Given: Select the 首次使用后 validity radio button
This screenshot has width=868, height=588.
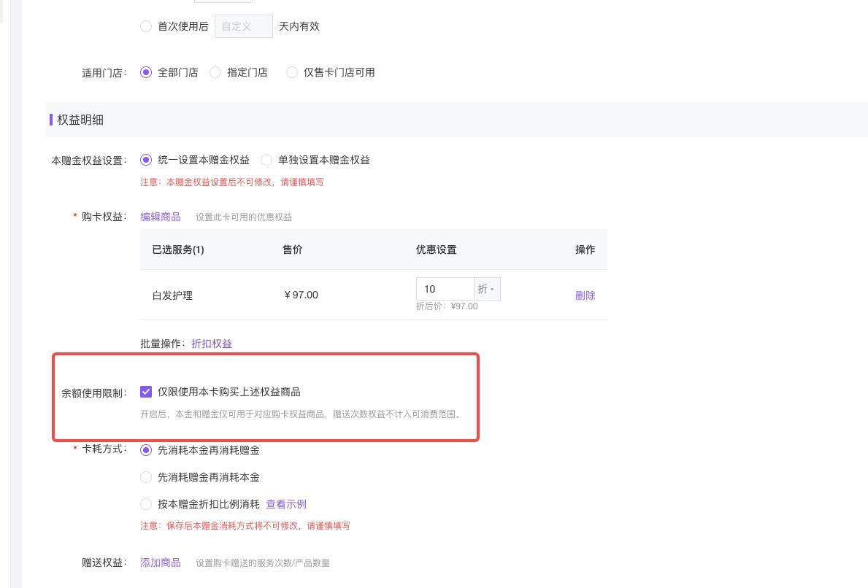Looking at the screenshot, I should [146, 26].
